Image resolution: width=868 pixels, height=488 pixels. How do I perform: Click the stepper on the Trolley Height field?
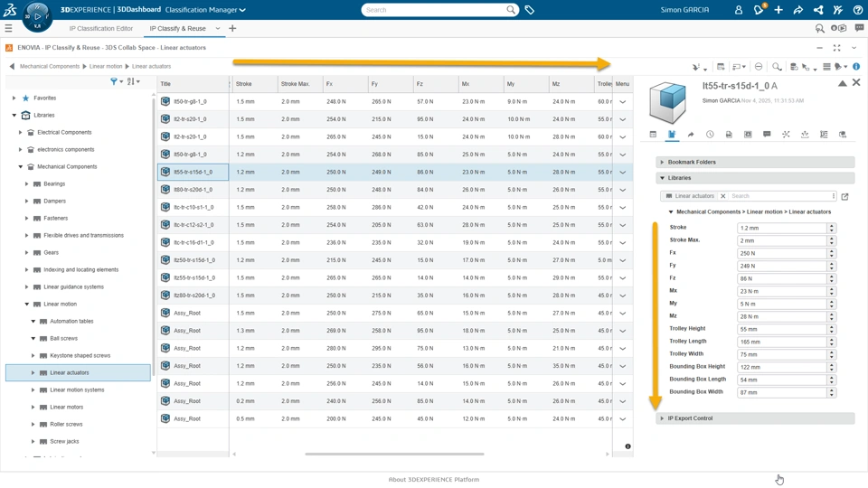coord(832,329)
